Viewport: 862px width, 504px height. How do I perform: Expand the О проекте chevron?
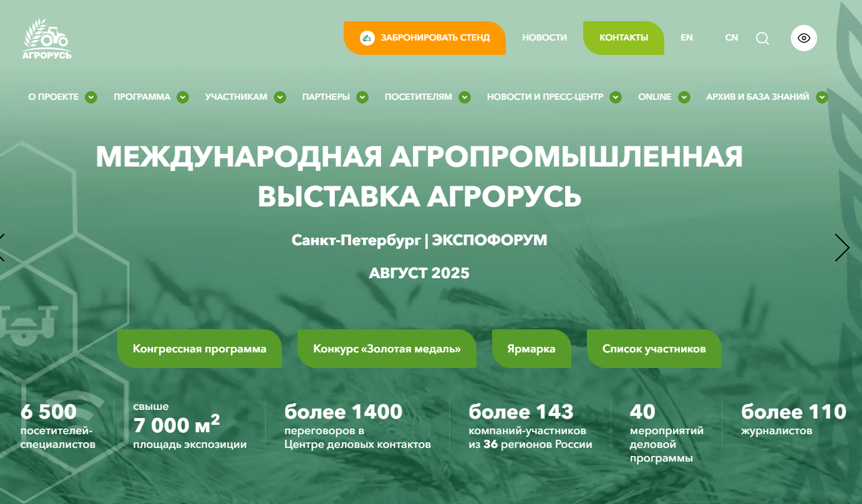(x=91, y=97)
